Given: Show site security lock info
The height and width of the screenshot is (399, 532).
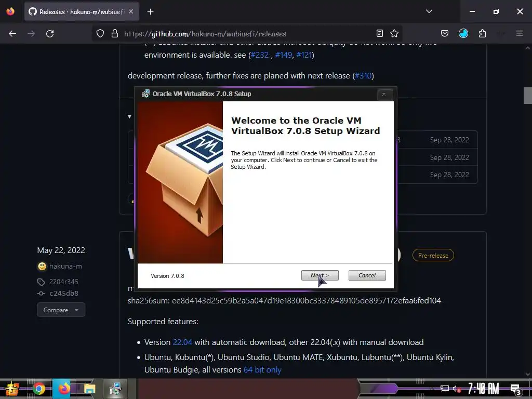Looking at the screenshot, I should (115, 34).
